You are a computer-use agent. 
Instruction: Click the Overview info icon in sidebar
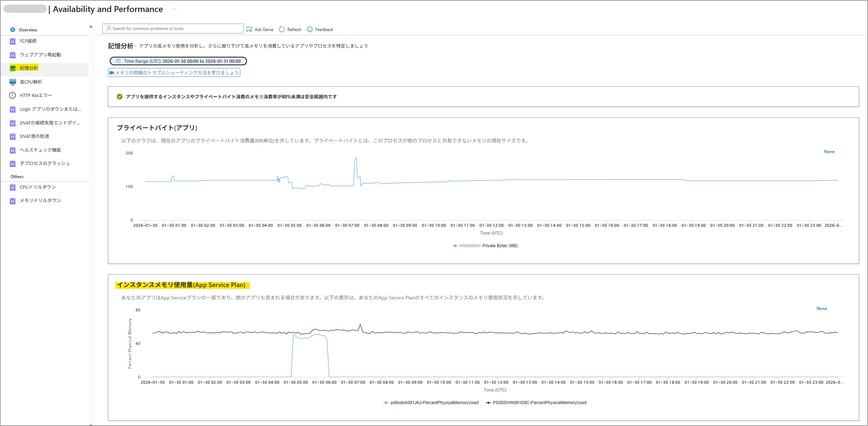point(13,30)
